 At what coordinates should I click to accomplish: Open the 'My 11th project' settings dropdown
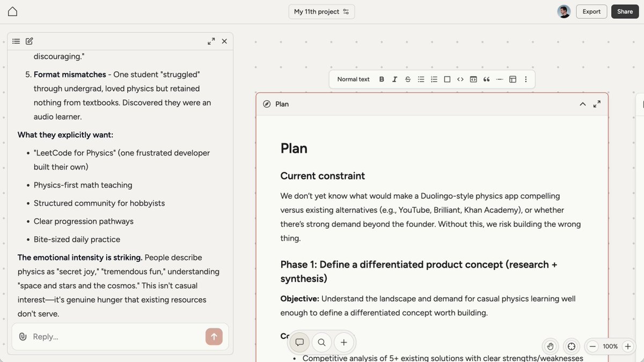321,12
